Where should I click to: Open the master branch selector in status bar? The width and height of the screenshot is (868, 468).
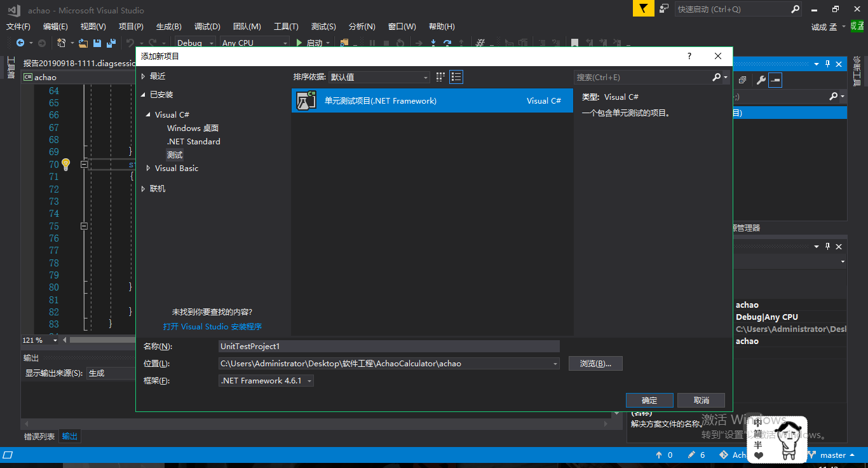832,455
